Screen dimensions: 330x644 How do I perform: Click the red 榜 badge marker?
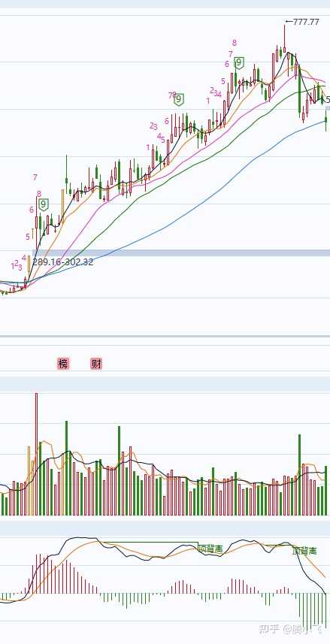coord(63,364)
